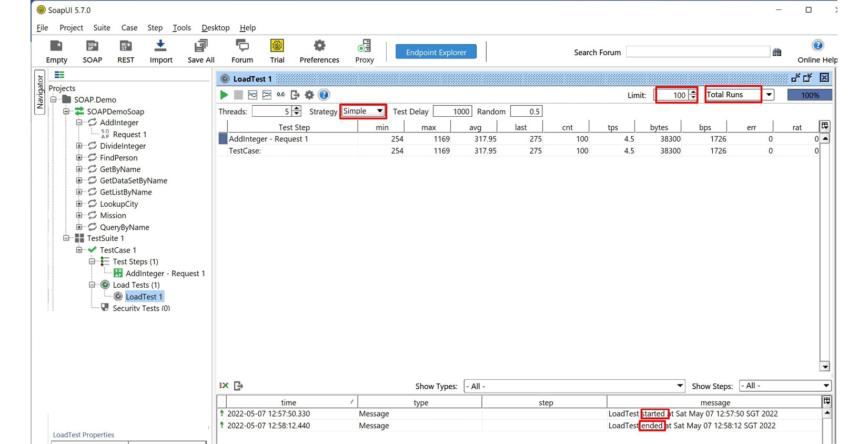Click the statistics table column selector icon
The width and height of the screenshot is (868, 444).
[x=825, y=126]
